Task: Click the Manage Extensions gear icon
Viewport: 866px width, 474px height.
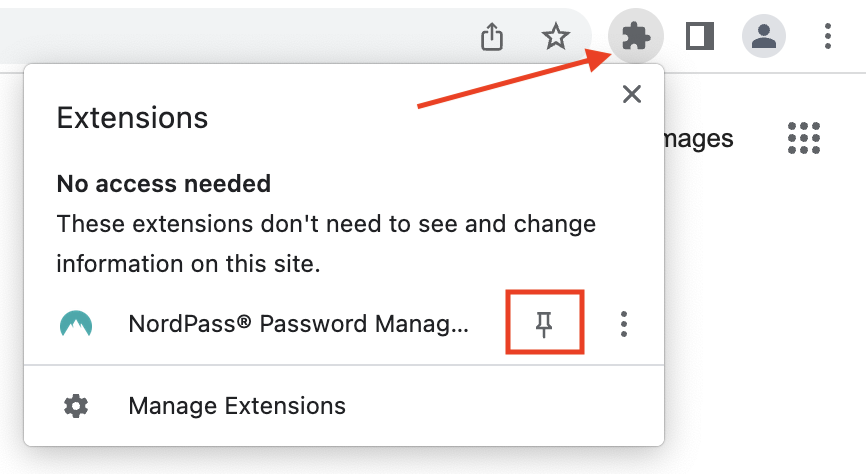Action: 76,406
